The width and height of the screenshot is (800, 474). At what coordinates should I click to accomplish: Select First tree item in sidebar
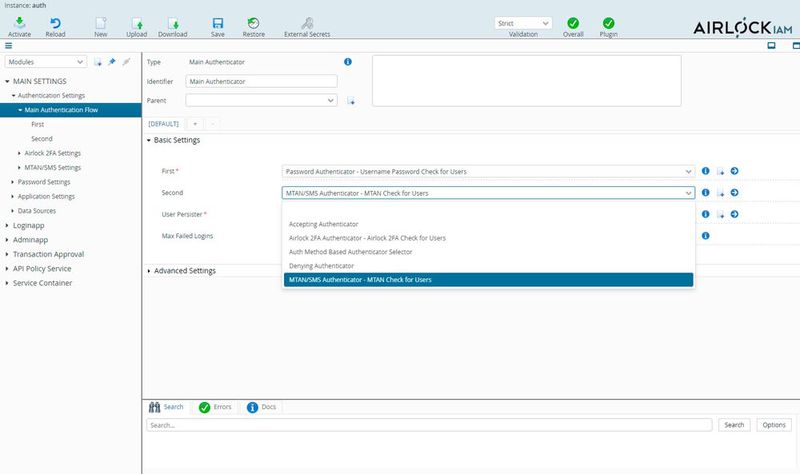37,124
